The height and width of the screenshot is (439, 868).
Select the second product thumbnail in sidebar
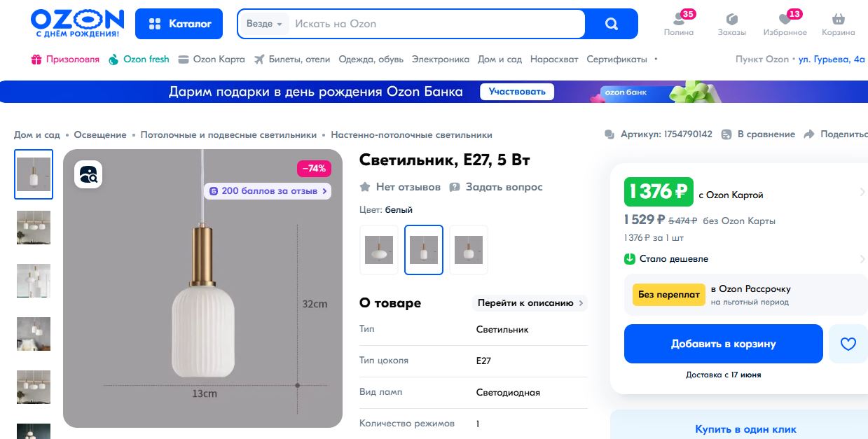(34, 228)
